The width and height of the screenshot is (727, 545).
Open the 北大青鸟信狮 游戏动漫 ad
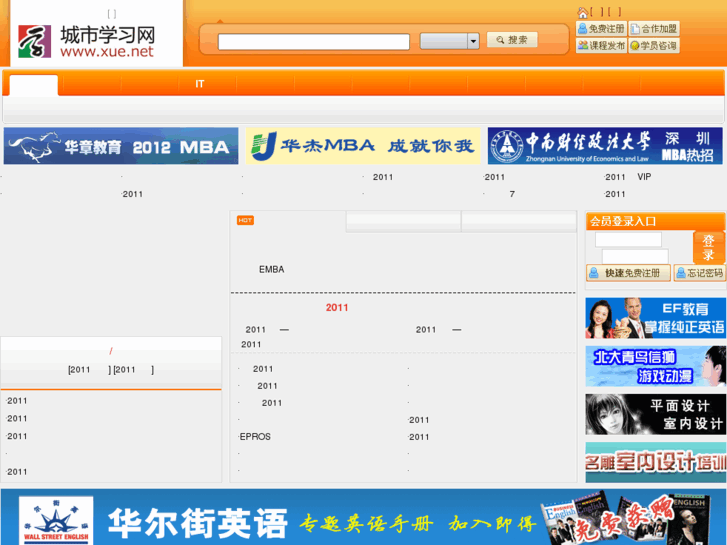pyautogui.click(x=656, y=366)
